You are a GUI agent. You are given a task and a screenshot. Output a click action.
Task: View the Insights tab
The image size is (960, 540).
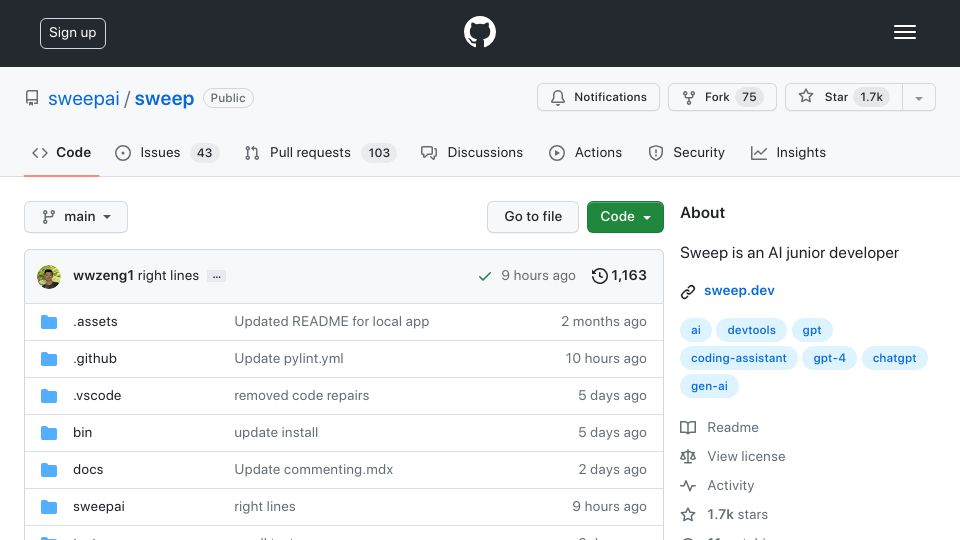(788, 152)
